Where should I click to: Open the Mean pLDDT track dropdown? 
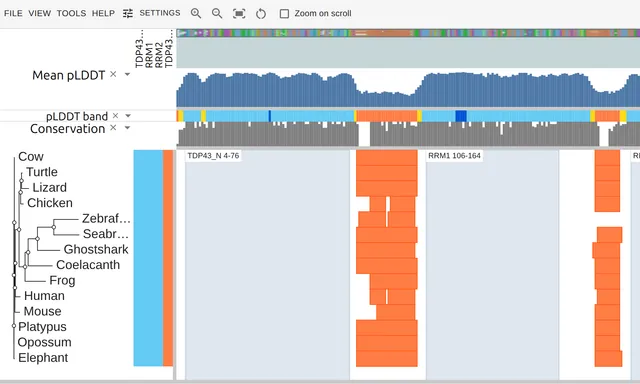[127, 74]
